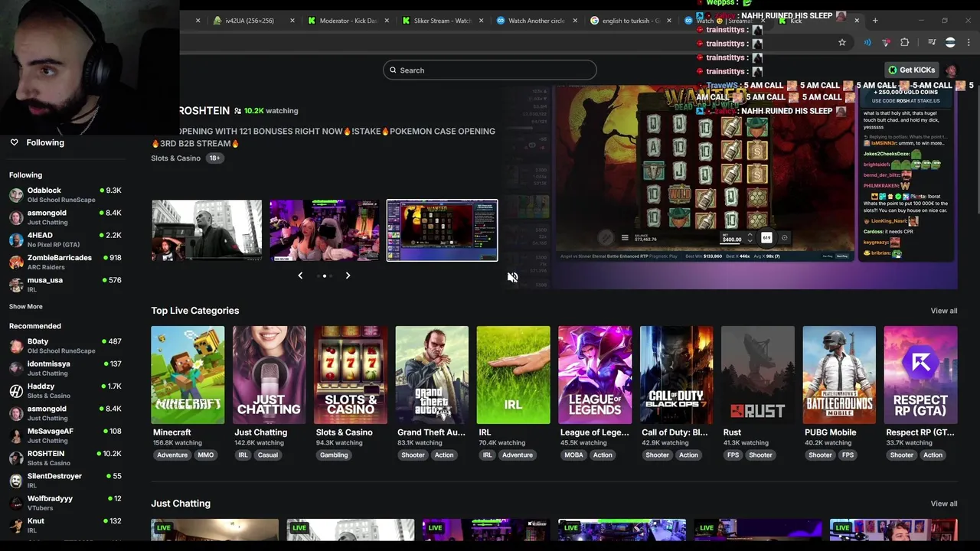The width and height of the screenshot is (980, 551).
Task: Open 4HEAD's avatar in Following list
Action: click(x=16, y=240)
